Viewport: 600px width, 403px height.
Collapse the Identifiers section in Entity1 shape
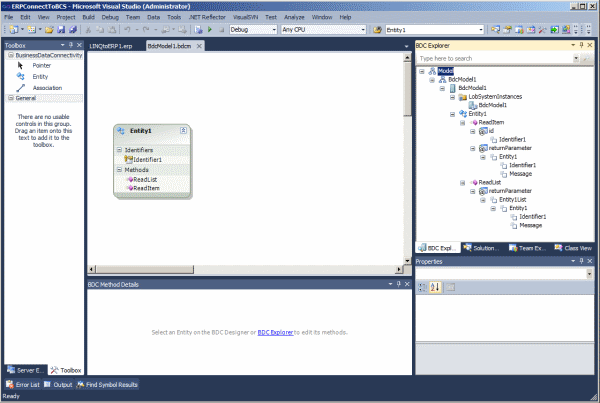click(119, 150)
